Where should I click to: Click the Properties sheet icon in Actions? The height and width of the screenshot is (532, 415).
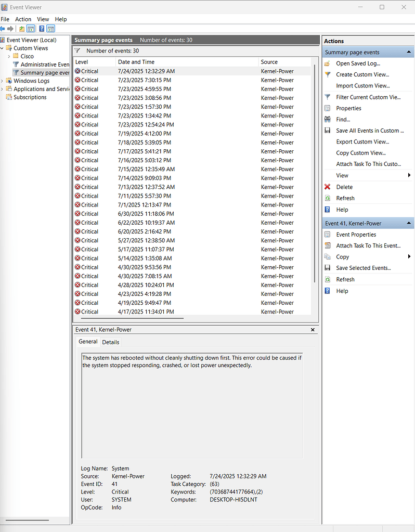(328, 108)
